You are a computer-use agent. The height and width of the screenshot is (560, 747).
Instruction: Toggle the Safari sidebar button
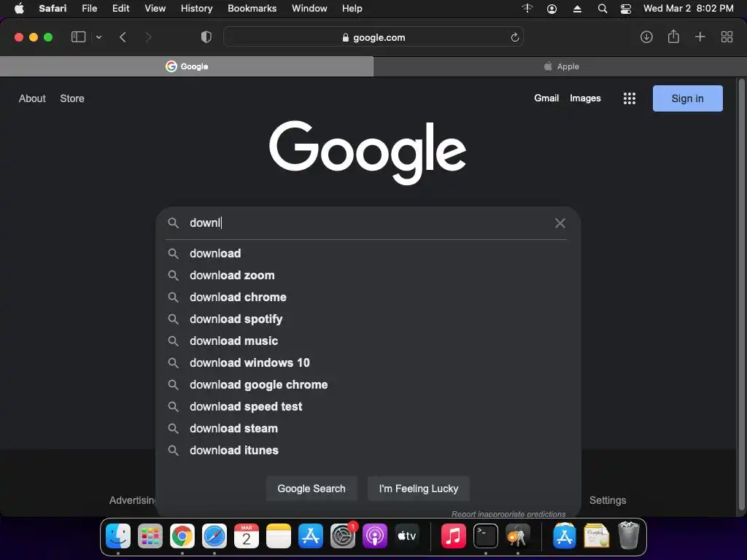78,37
